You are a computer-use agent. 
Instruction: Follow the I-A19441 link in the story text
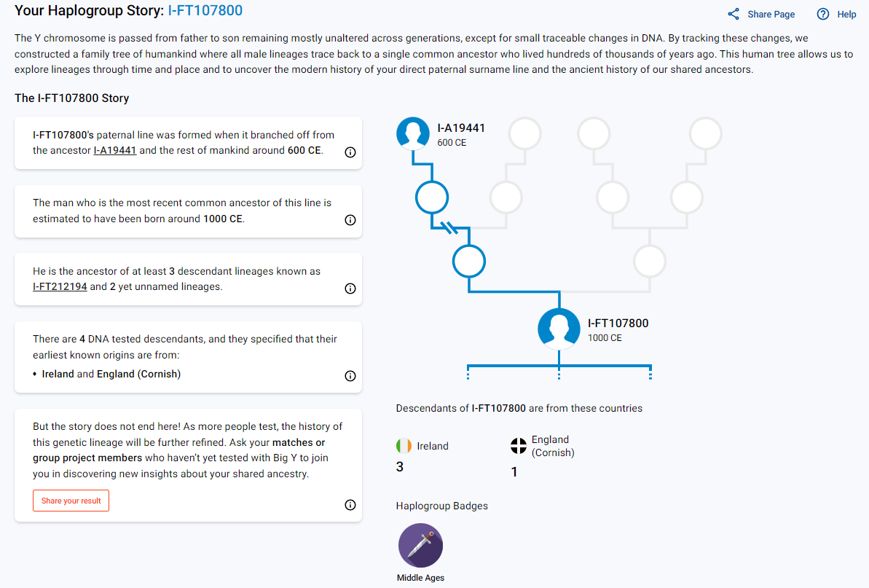(x=114, y=150)
